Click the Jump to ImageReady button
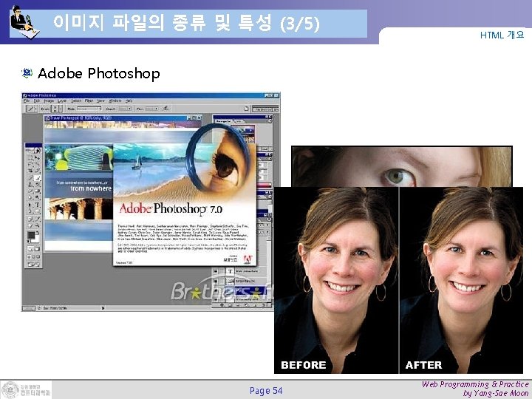 pyautogui.click(x=33, y=264)
